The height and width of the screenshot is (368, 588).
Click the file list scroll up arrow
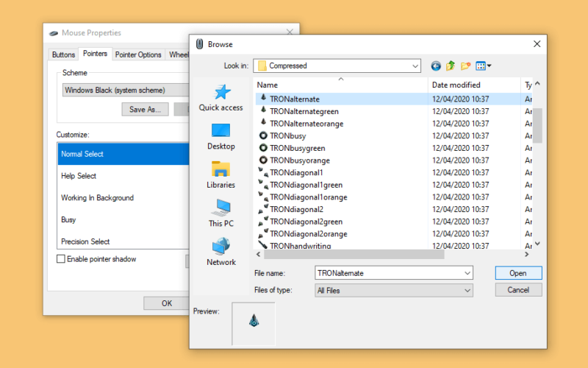pos(537,83)
